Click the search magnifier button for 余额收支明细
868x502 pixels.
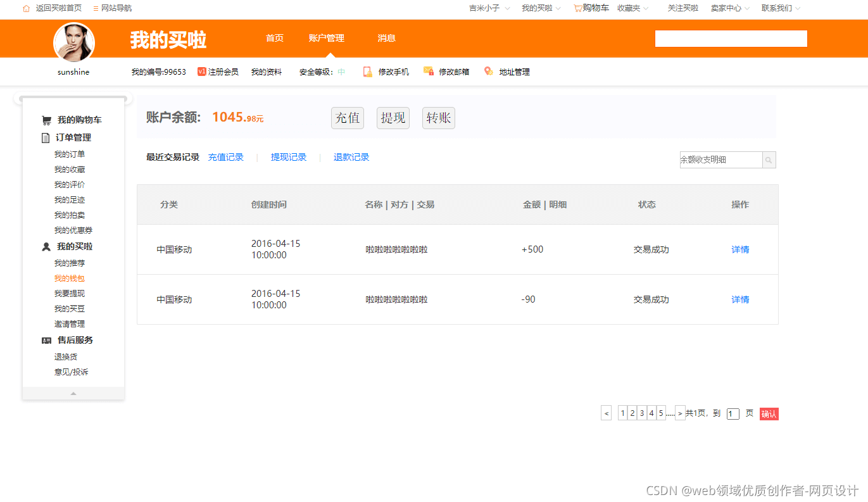[x=769, y=160]
